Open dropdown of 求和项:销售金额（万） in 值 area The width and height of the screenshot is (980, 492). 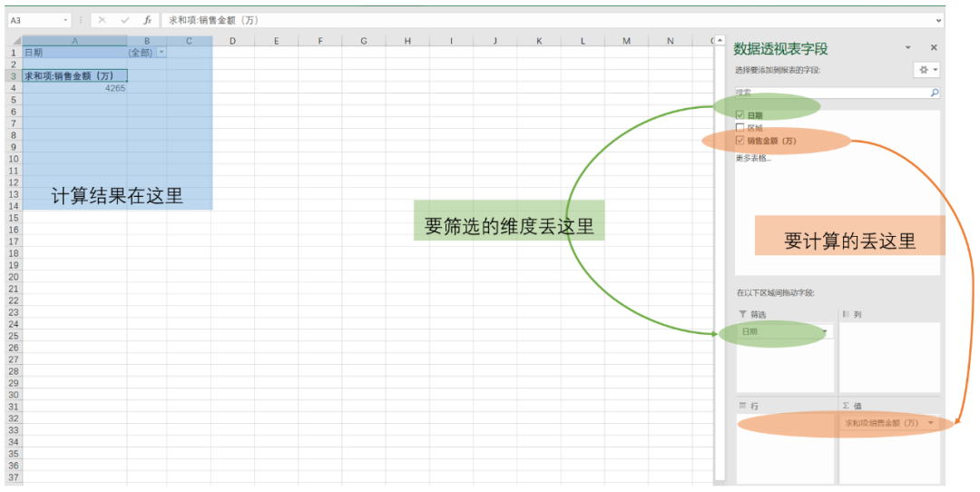click(x=931, y=423)
